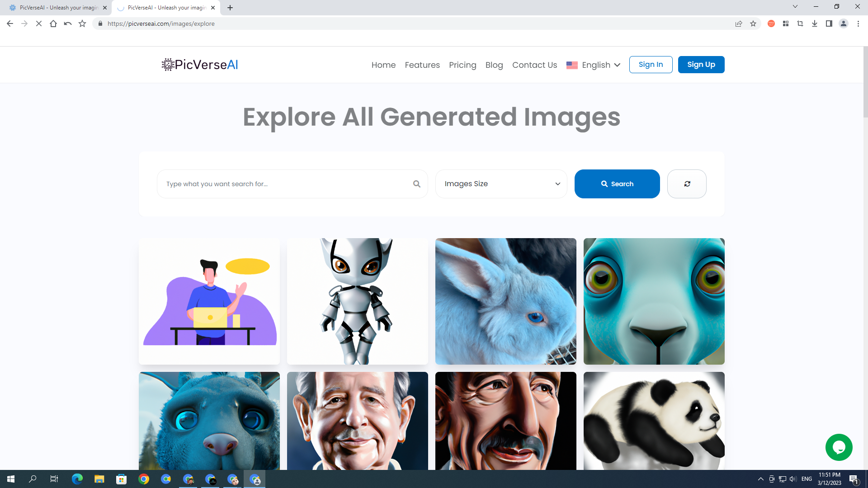This screenshot has width=868, height=488.
Task: Click the browser back arrow
Action: coord(10,23)
